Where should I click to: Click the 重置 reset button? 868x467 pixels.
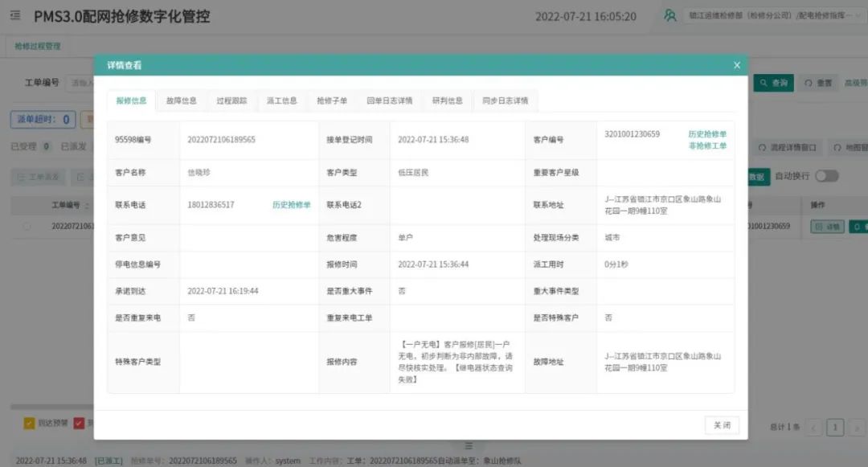pyautogui.click(x=818, y=83)
